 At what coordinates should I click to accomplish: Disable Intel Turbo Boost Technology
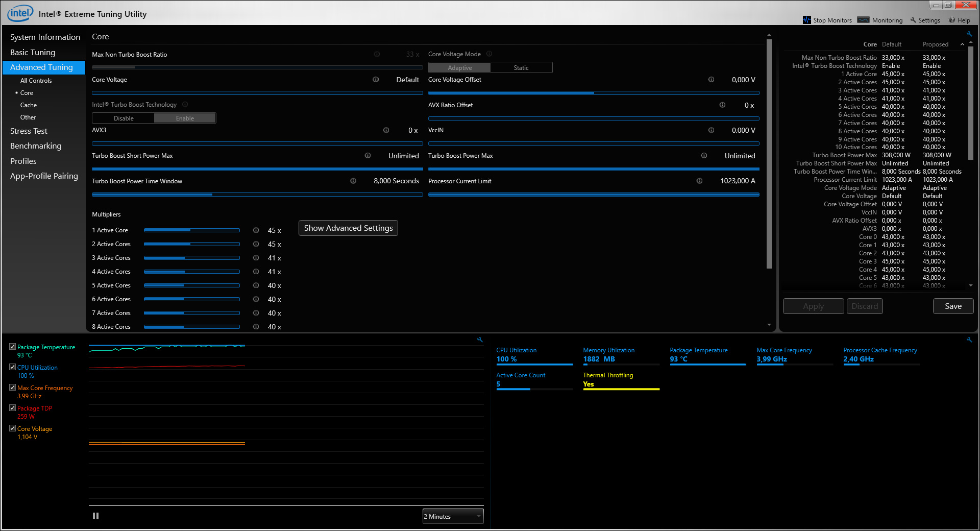click(124, 118)
